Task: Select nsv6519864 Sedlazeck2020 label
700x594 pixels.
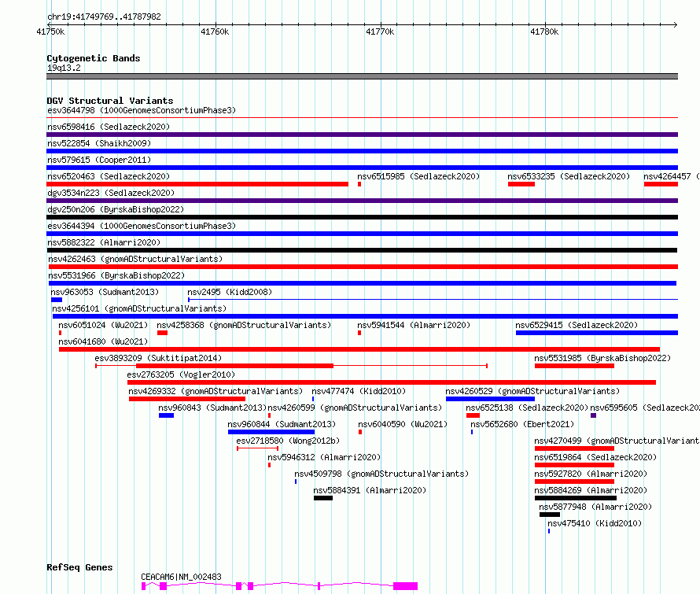Action: coord(595,457)
